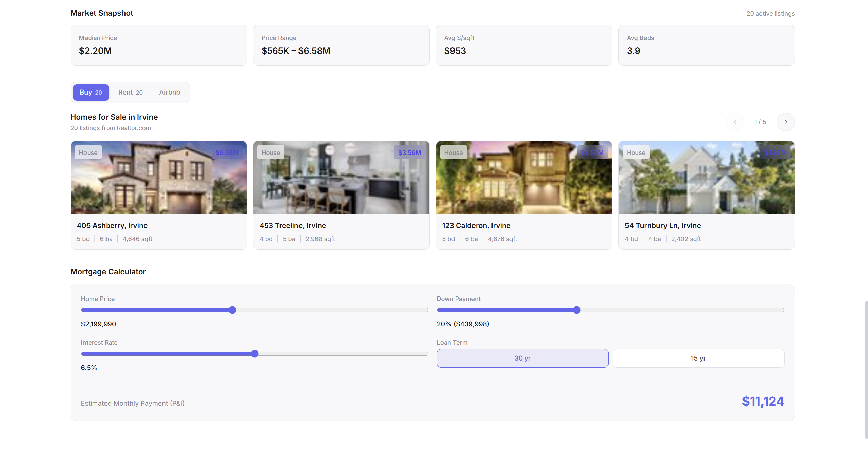Open 54 Turnbury Ln listing photo
Screen dimensions: 868x450
point(706,183)
